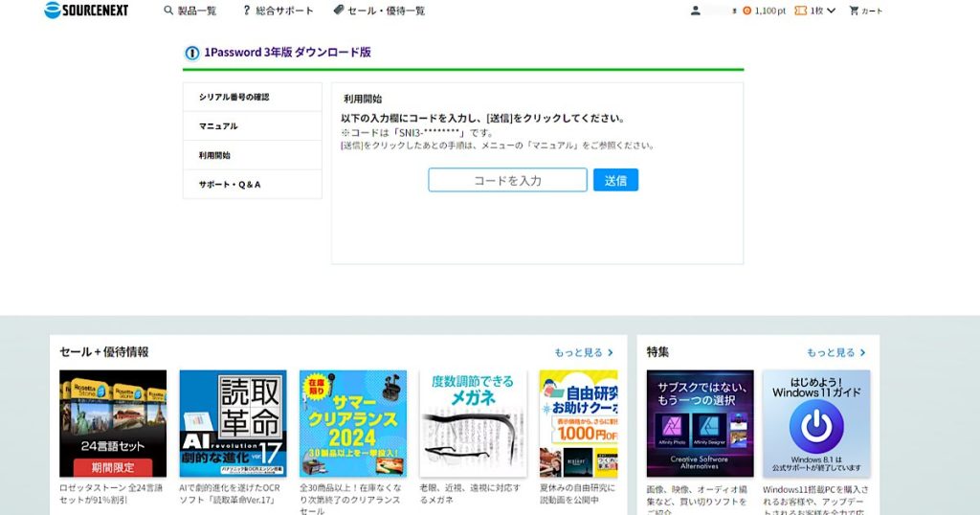Open 製品一覧 product search

click(x=190, y=11)
